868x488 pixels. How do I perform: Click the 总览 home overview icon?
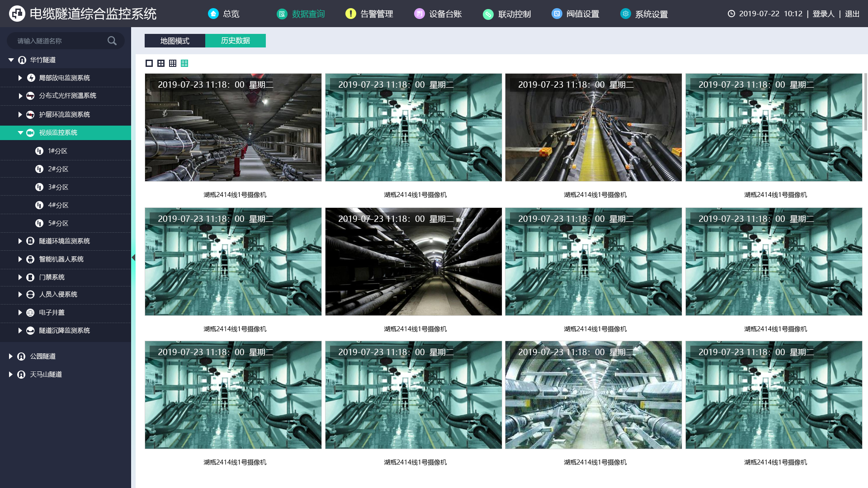pyautogui.click(x=213, y=14)
